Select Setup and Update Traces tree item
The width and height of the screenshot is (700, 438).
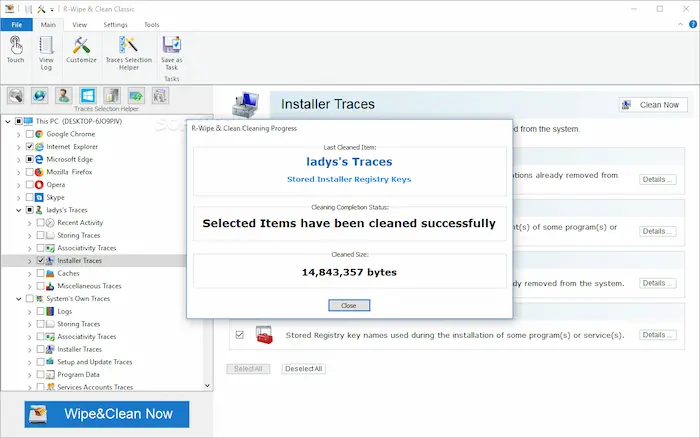point(95,362)
